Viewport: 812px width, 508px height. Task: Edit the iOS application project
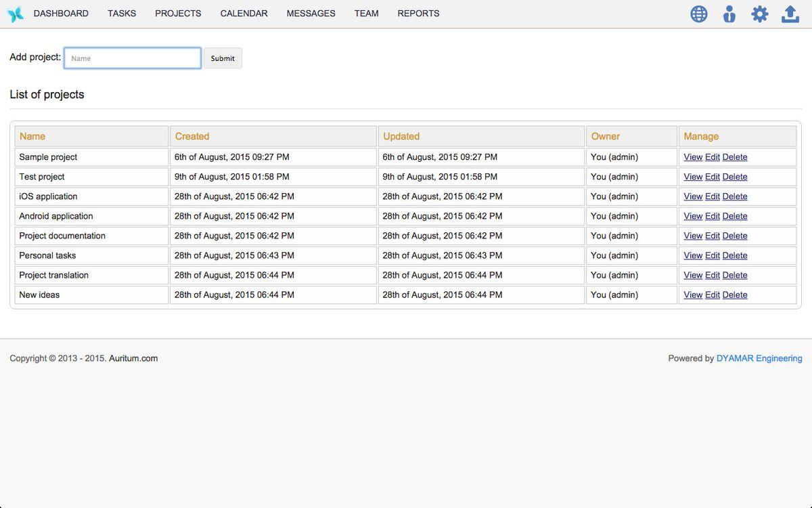click(x=713, y=196)
